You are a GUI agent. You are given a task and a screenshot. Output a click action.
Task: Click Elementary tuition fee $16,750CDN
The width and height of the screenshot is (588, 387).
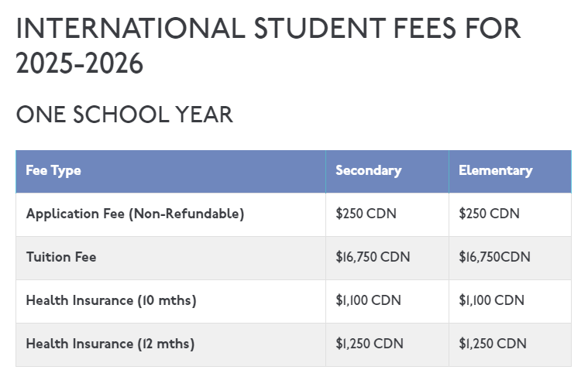pyautogui.click(x=494, y=257)
